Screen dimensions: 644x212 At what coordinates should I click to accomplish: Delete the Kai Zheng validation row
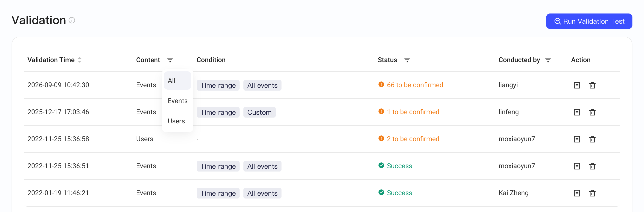pos(592,193)
